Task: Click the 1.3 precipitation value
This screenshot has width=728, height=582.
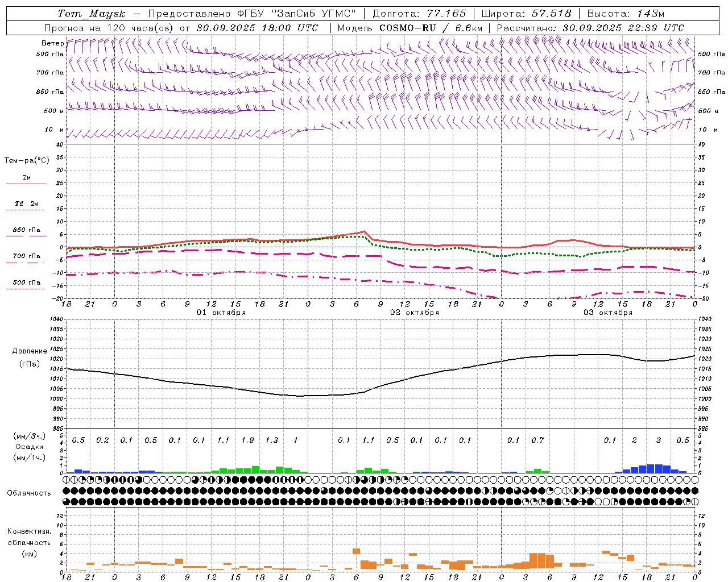Action: tap(272, 440)
